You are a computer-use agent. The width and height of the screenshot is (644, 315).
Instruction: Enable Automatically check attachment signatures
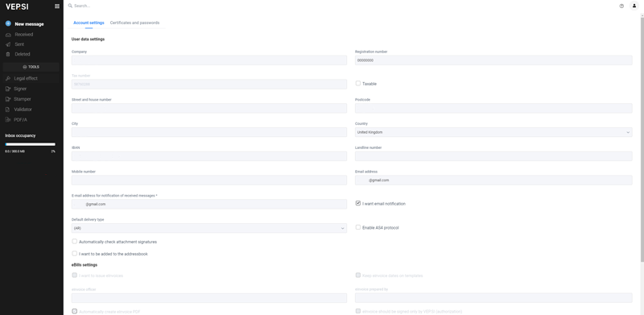coord(74,242)
